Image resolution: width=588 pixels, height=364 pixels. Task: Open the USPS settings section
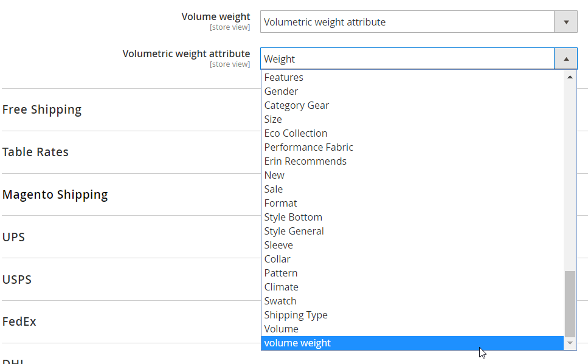[17, 280]
